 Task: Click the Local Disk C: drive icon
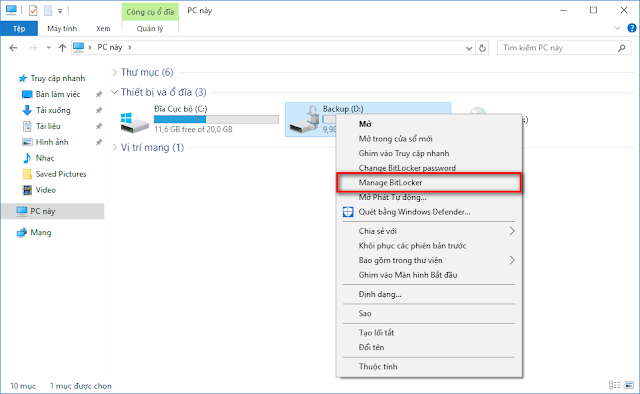(135, 123)
